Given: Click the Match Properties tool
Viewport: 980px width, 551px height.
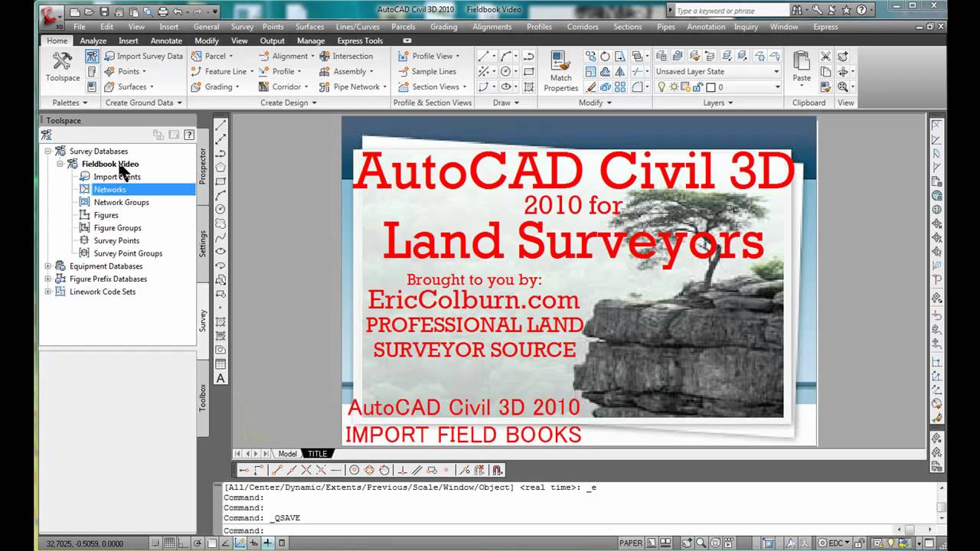Looking at the screenshot, I should tap(560, 71).
